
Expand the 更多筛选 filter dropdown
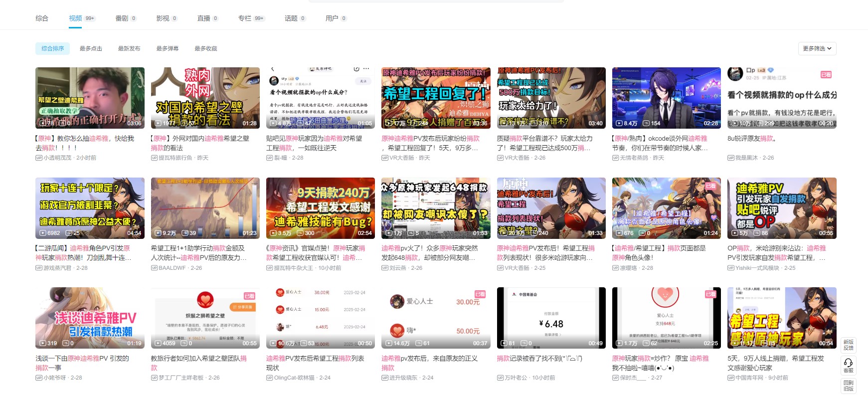pos(817,48)
